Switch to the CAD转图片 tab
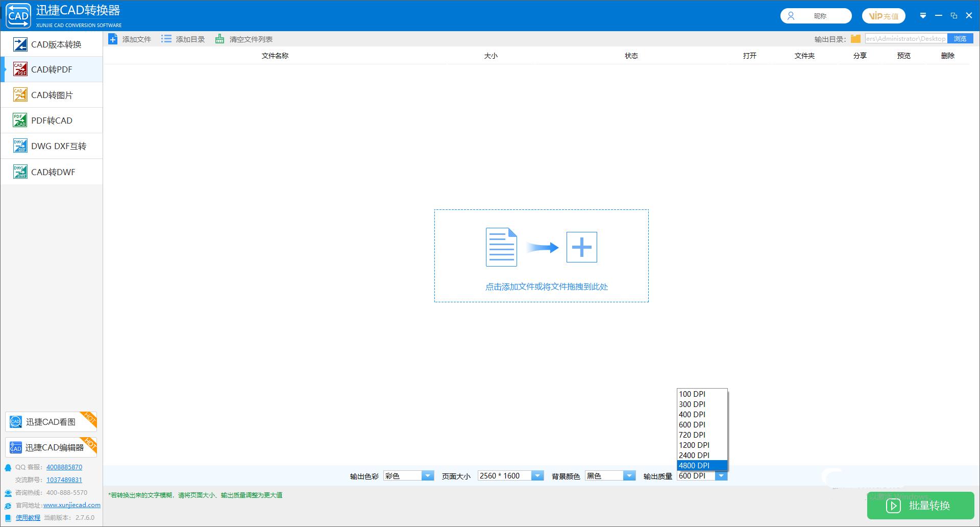 [52, 95]
